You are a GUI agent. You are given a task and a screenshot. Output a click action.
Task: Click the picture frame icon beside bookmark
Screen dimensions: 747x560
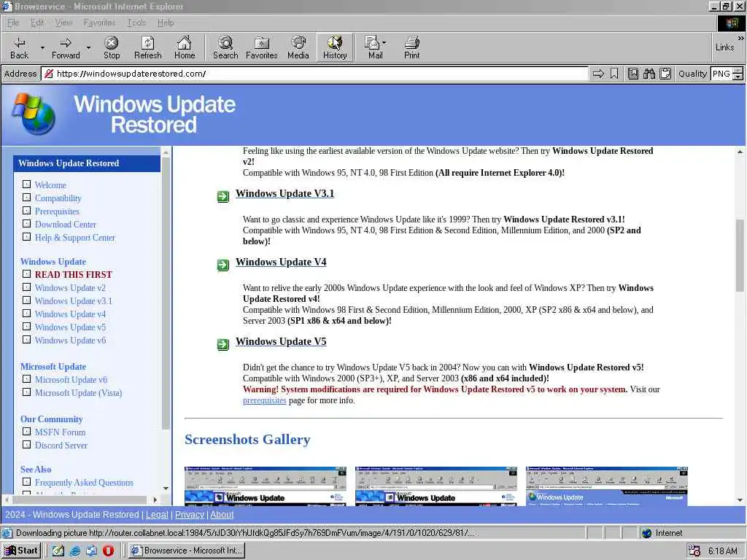tap(633, 74)
